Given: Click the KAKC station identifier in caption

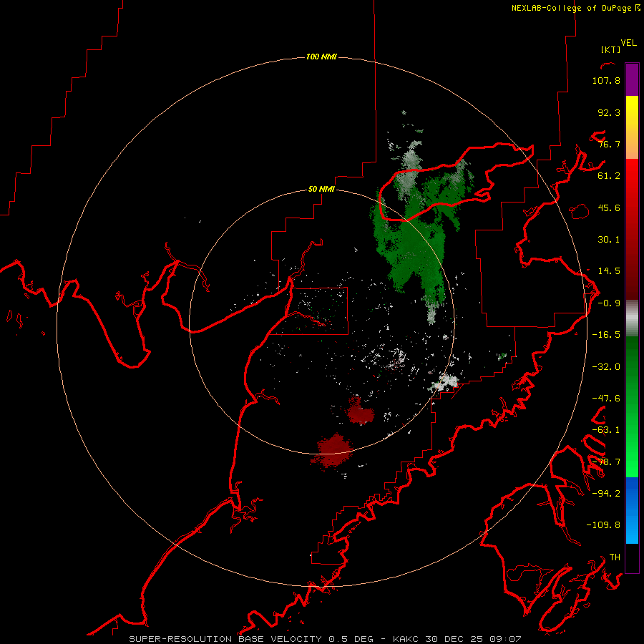Looking at the screenshot, I should pos(406,639).
